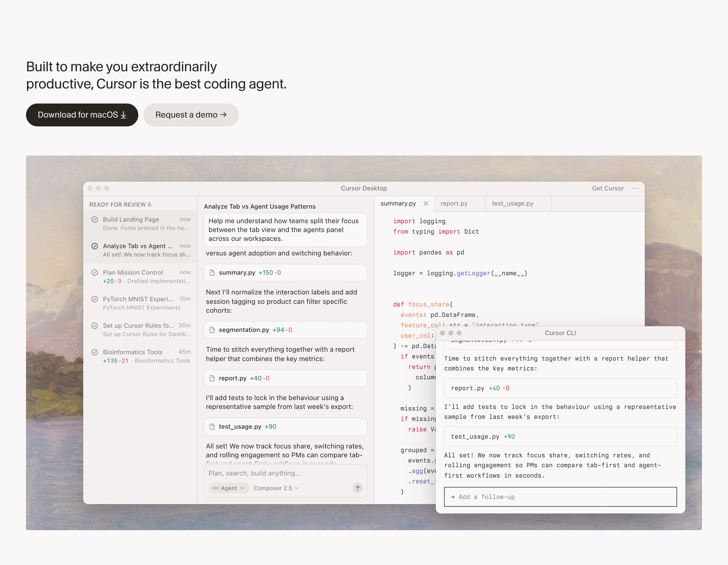Viewport: 728px width, 565px height.
Task: Open the PyTorch MNIST Experiments task
Action: tap(140, 303)
